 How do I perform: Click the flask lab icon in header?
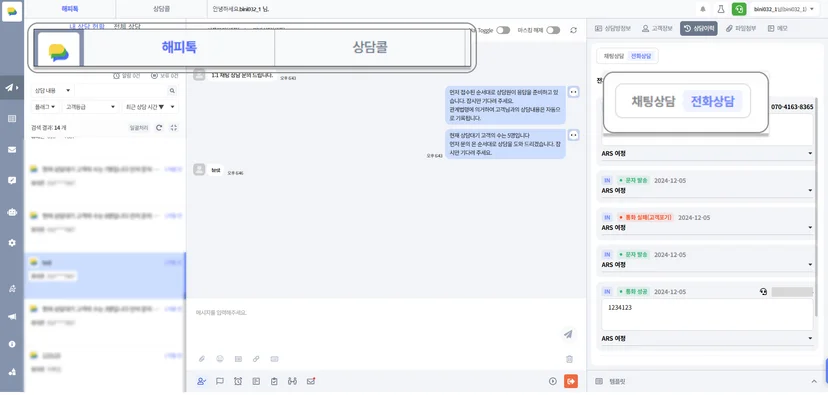[x=720, y=10]
